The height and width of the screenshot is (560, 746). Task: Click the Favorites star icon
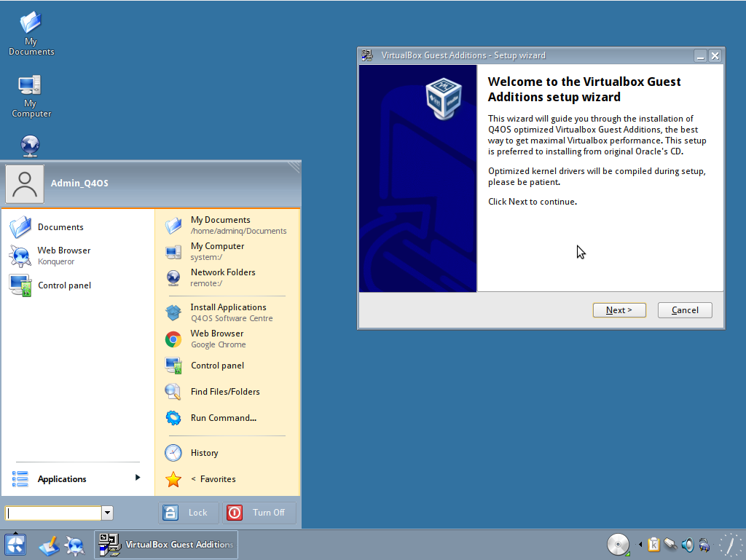pos(173,479)
